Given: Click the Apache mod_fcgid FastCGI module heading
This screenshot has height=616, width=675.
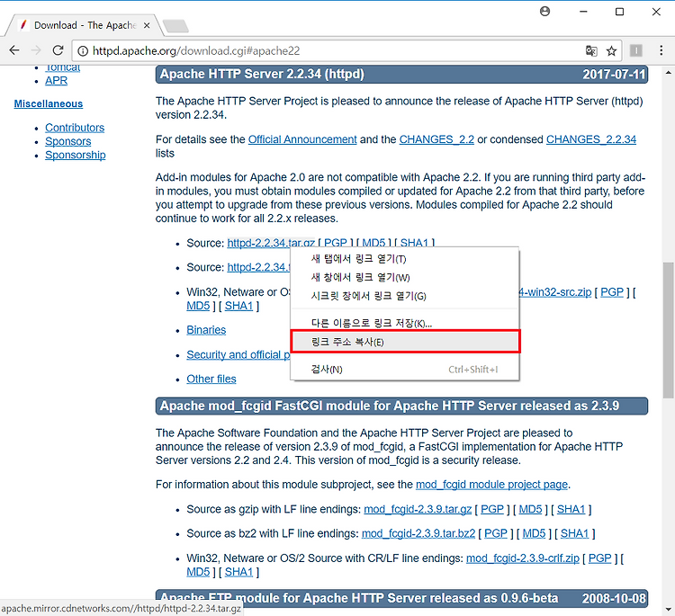Looking at the screenshot, I should (390, 406).
